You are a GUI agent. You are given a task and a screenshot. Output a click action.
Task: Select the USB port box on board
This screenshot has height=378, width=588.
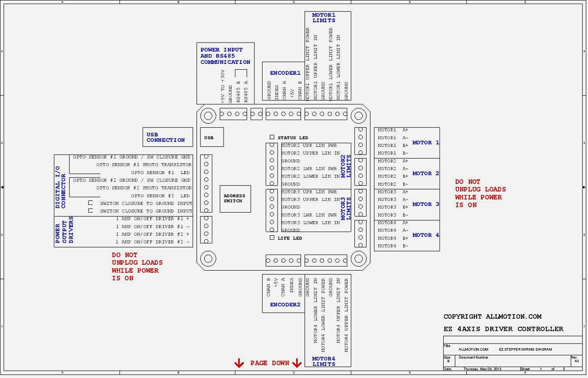tap(212, 137)
